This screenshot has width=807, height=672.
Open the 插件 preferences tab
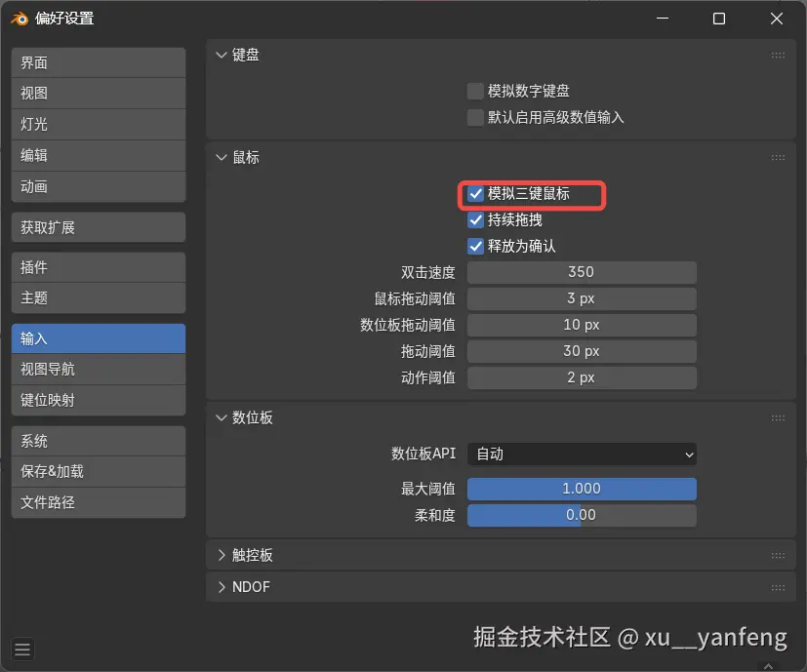tap(99, 267)
